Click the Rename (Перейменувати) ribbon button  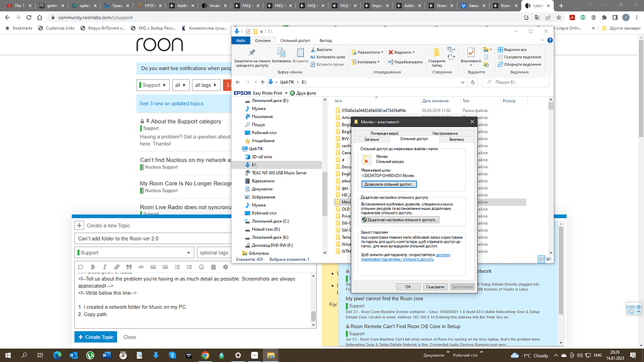coord(405,62)
